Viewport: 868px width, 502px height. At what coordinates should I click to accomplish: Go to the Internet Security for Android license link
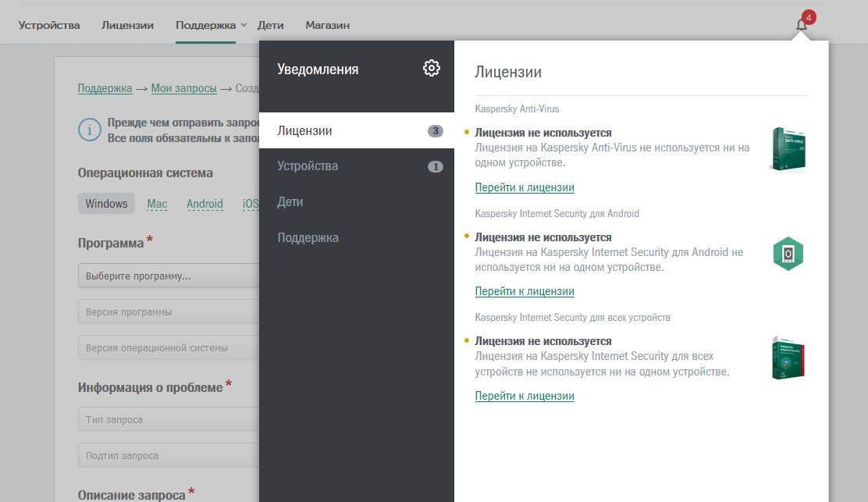(525, 291)
